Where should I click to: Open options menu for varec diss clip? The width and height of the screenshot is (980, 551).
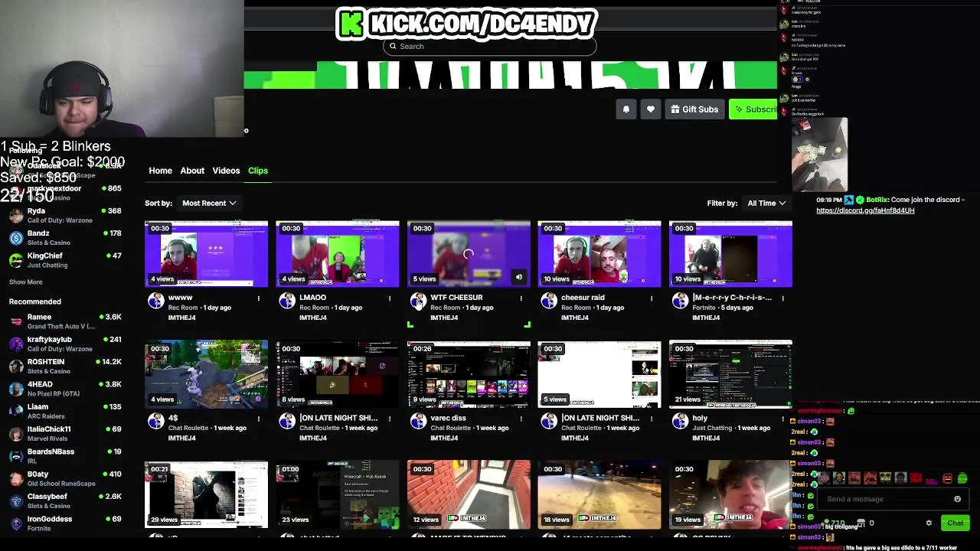(x=521, y=419)
